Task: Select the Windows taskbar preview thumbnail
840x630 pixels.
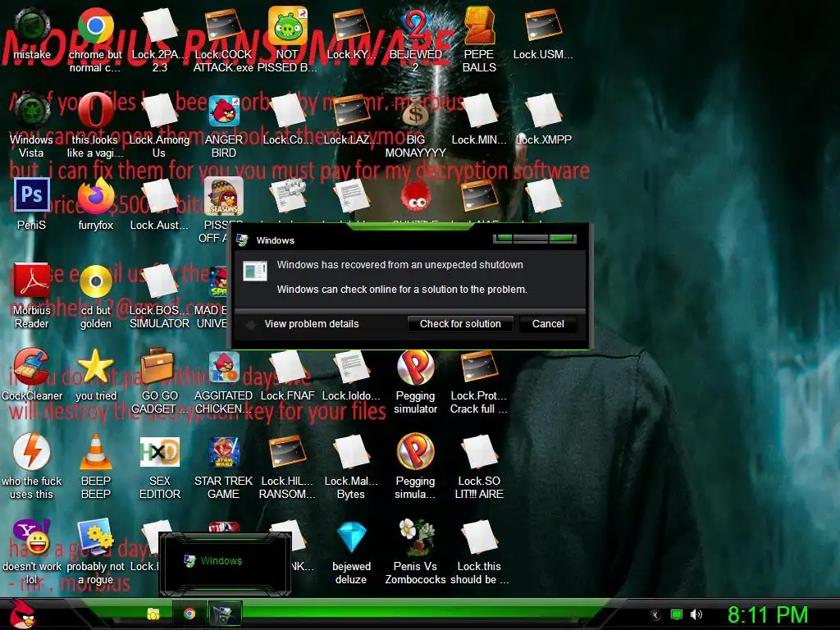Action: 225,564
